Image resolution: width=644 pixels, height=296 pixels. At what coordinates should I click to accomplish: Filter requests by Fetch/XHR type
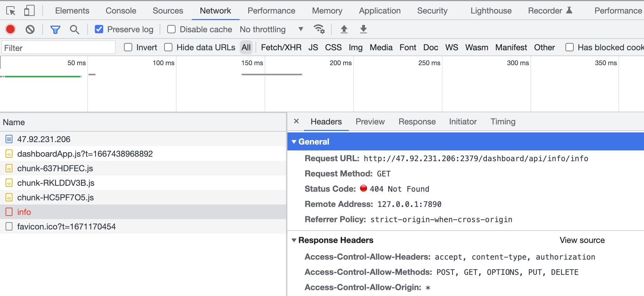click(281, 47)
